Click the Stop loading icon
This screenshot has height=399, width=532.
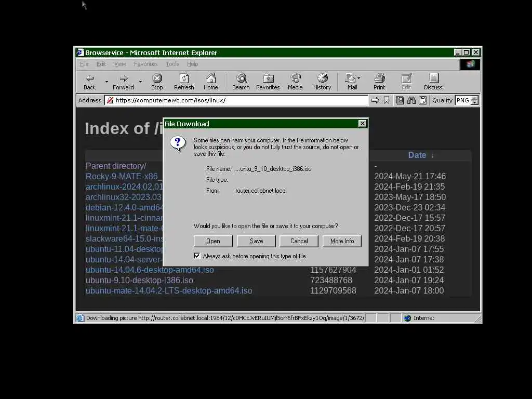pyautogui.click(x=157, y=79)
